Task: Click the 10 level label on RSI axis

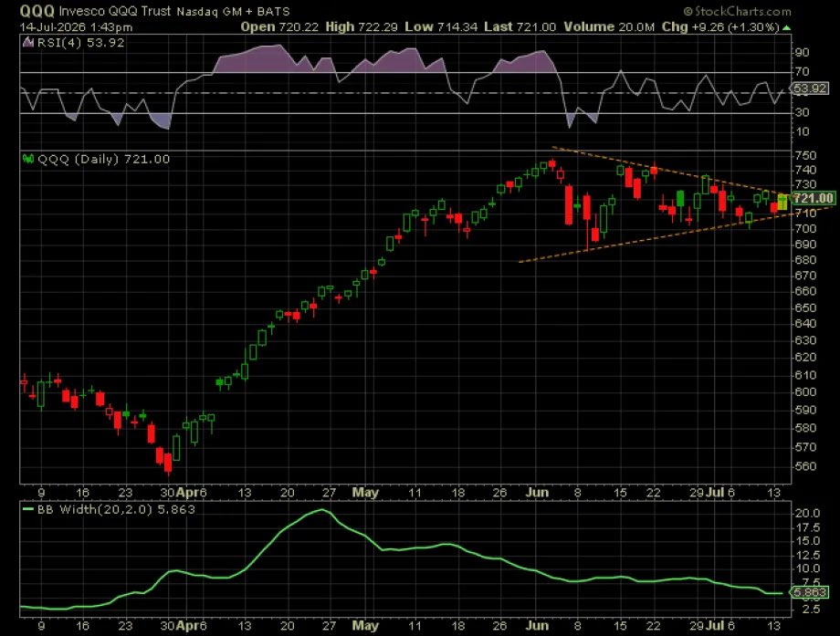Action: click(x=802, y=131)
